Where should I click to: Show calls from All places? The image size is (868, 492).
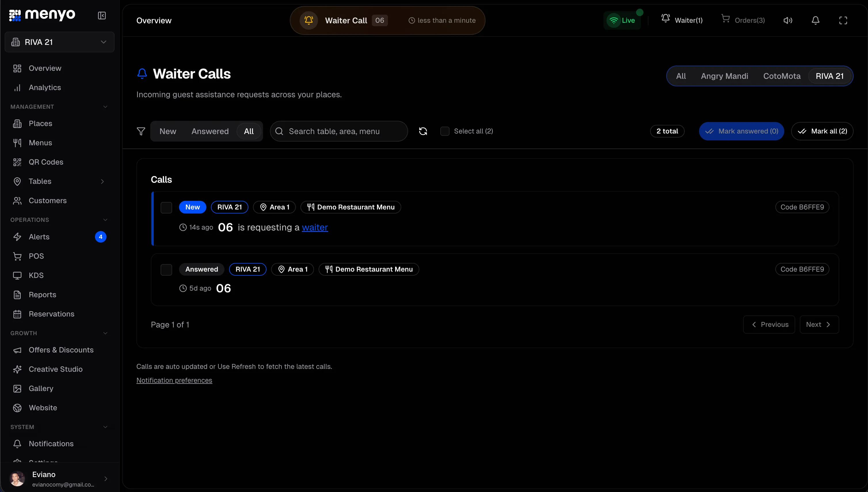[x=681, y=76]
